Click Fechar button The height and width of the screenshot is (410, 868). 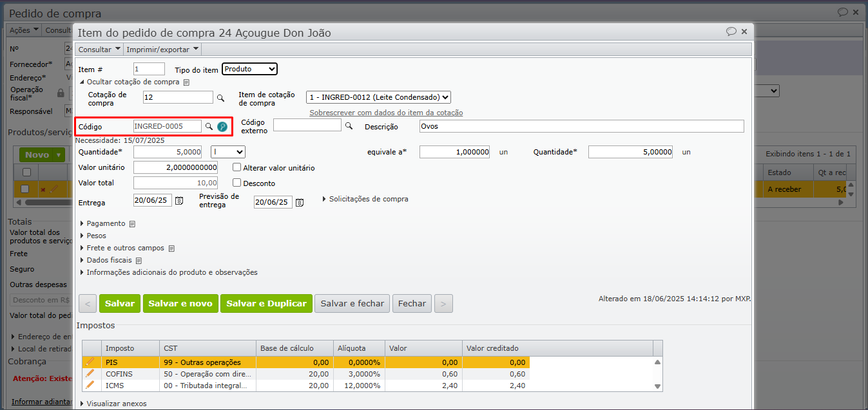pyautogui.click(x=412, y=303)
